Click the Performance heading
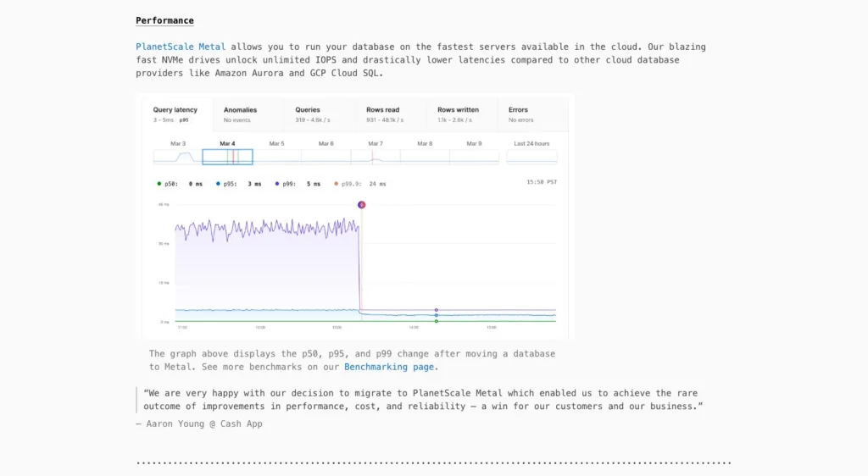 point(165,20)
